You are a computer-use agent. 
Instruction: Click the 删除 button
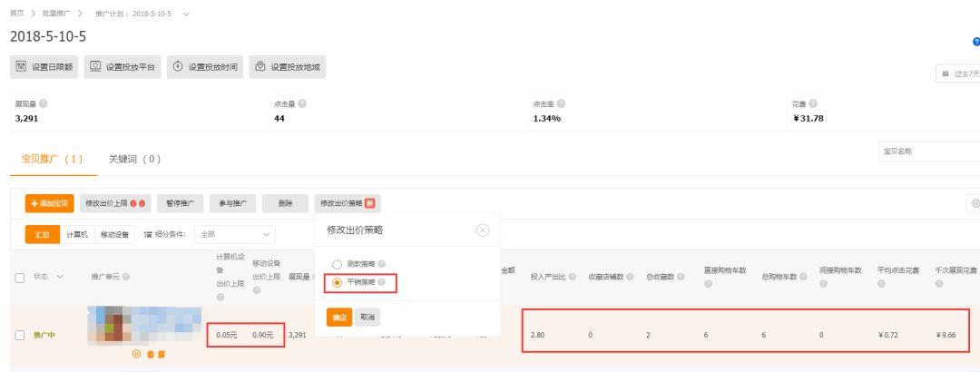[285, 203]
